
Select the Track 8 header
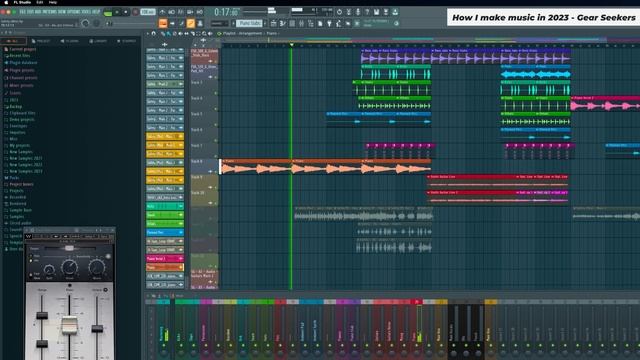(x=204, y=167)
